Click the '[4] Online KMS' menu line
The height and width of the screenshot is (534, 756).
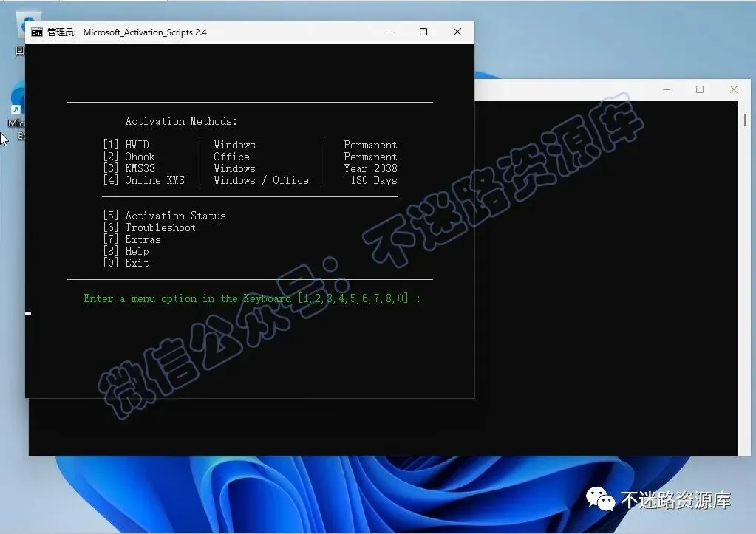click(x=143, y=180)
